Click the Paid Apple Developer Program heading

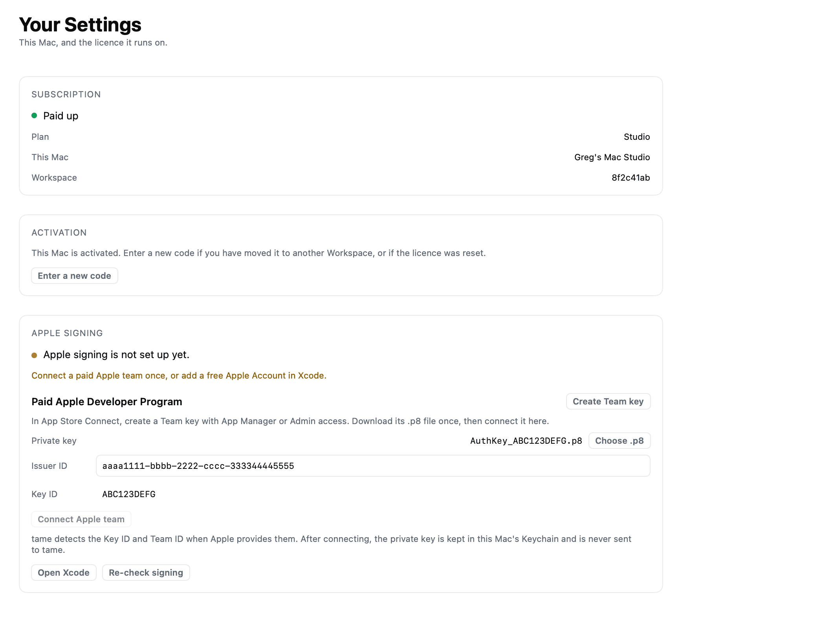pyautogui.click(x=107, y=401)
